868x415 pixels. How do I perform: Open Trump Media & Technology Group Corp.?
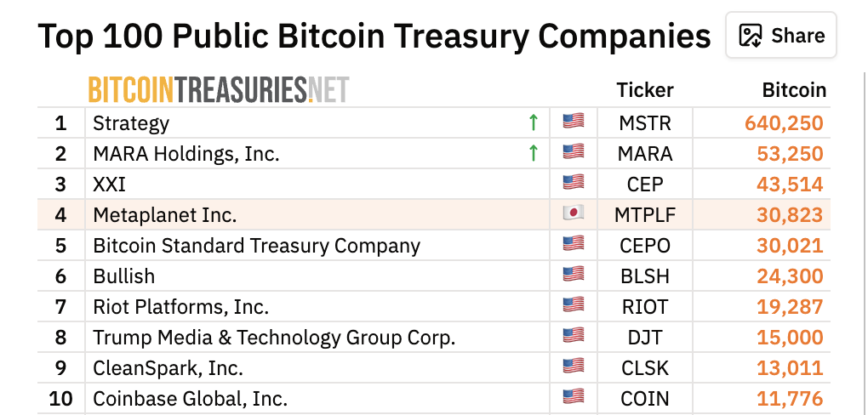(x=274, y=338)
